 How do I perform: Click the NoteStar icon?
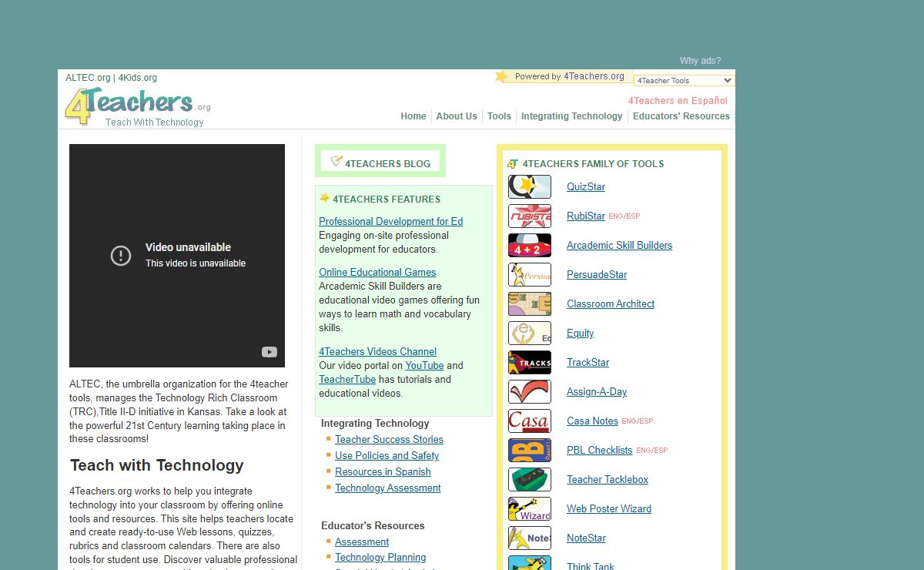click(530, 538)
